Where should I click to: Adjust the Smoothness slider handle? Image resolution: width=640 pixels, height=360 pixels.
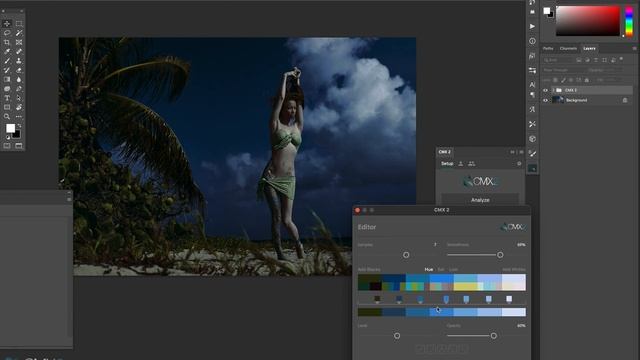500,255
